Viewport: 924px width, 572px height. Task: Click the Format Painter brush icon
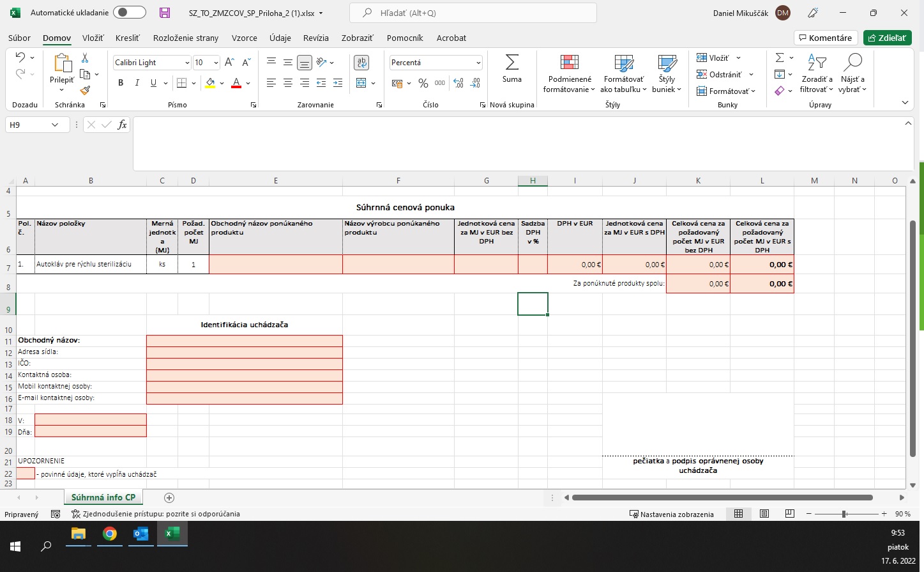85,91
